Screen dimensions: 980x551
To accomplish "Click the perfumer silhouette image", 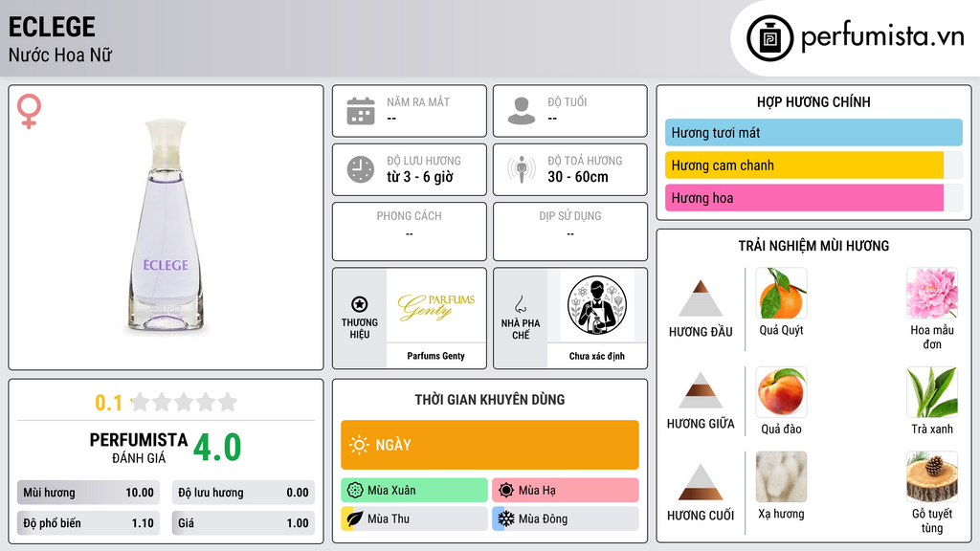I will point(597,305).
